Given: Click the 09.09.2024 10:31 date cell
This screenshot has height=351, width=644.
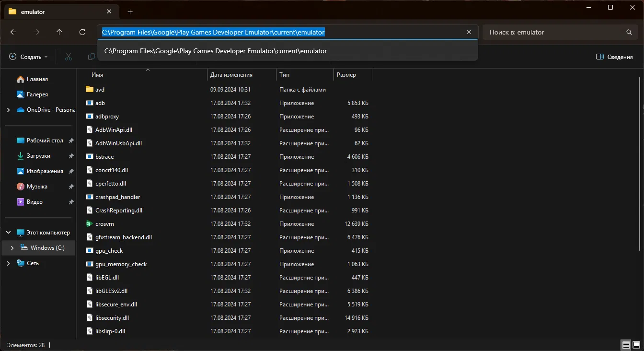Looking at the screenshot, I should tap(230, 90).
